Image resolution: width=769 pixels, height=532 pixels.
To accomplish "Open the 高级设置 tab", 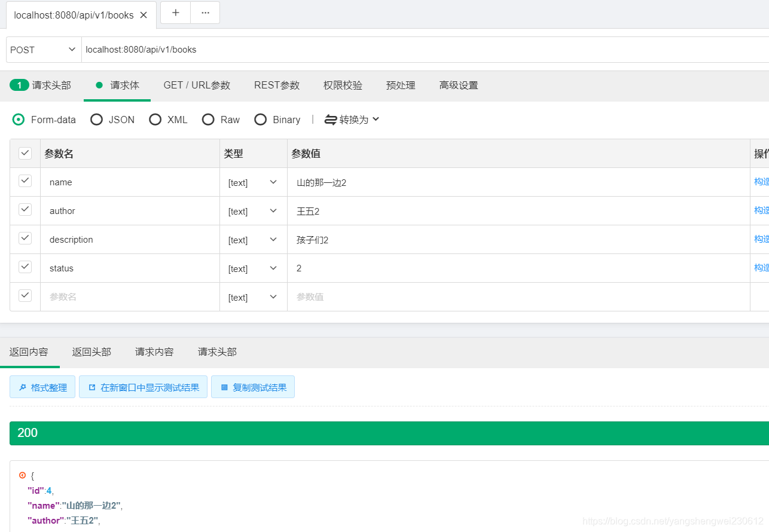I will [x=459, y=85].
